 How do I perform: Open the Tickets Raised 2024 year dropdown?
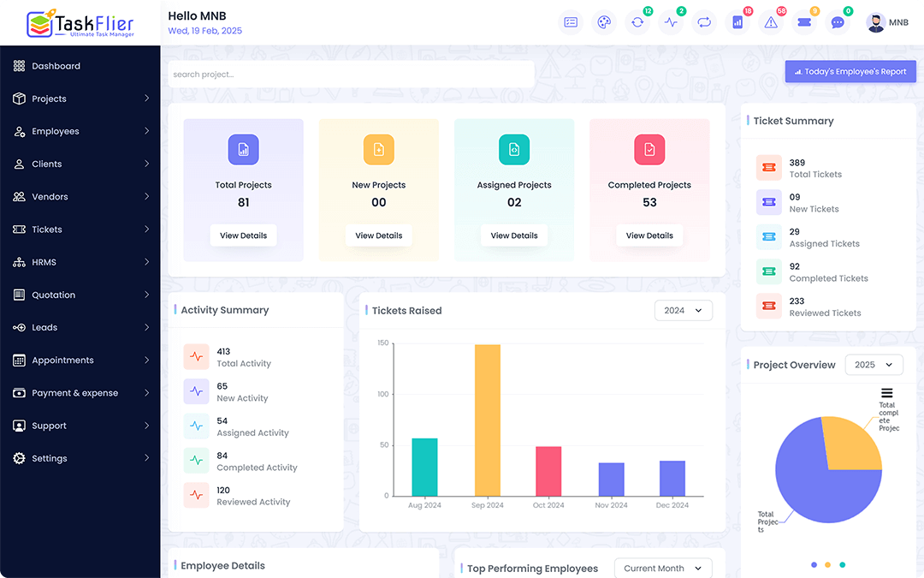point(683,311)
